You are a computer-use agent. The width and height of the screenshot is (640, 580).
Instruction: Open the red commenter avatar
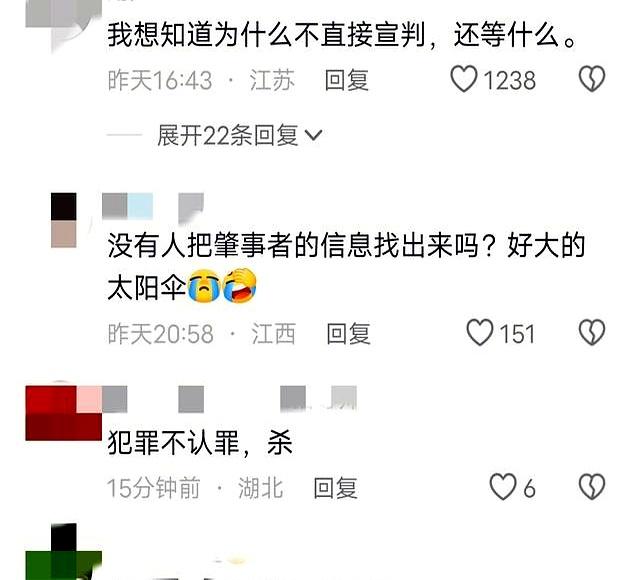click(x=64, y=412)
